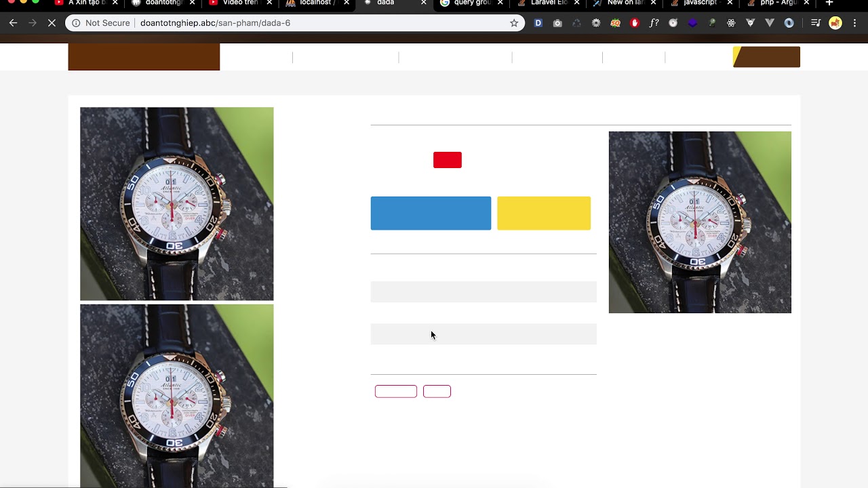Screen dimensions: 868x488
Task: Open the React Developer Tools extension
Action: (x=731, y=23)
